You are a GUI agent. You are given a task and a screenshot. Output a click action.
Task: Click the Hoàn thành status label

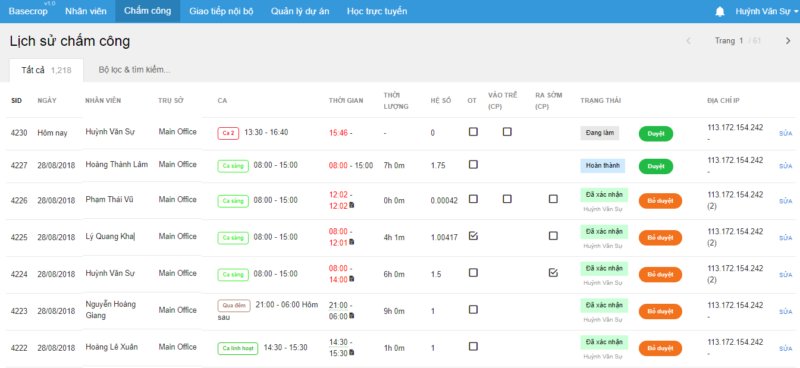(603, 166)
